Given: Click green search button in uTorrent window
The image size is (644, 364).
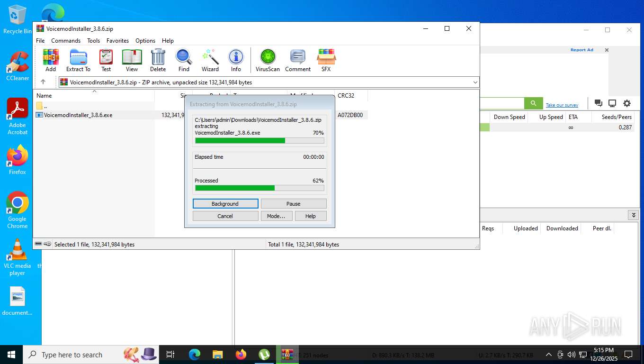Looking at the screenshot, I should tap(533, 103).
